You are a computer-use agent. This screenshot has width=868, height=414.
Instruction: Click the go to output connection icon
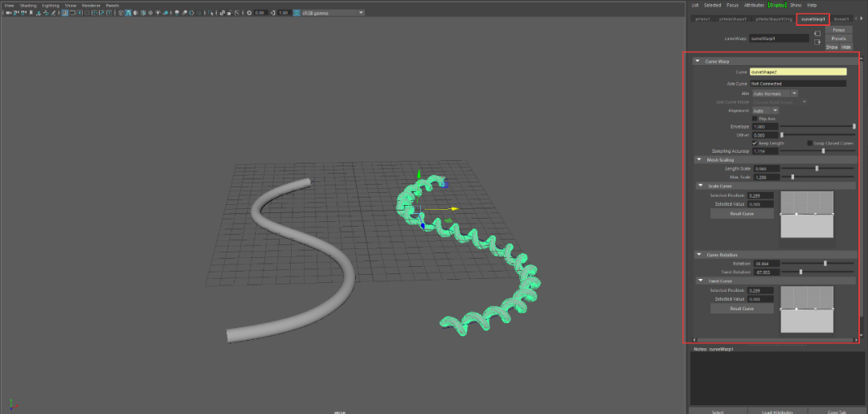point(817,43)
